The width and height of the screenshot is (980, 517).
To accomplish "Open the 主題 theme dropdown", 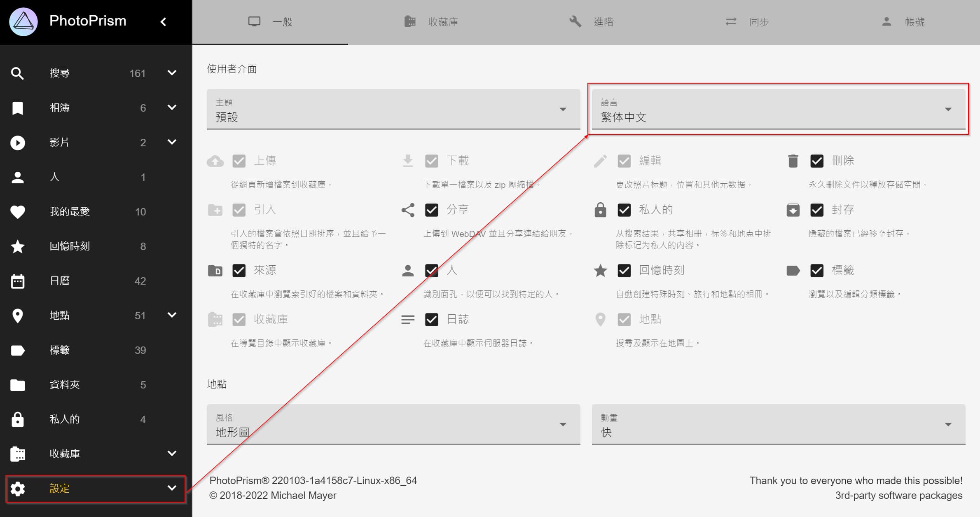I will 393,110.
